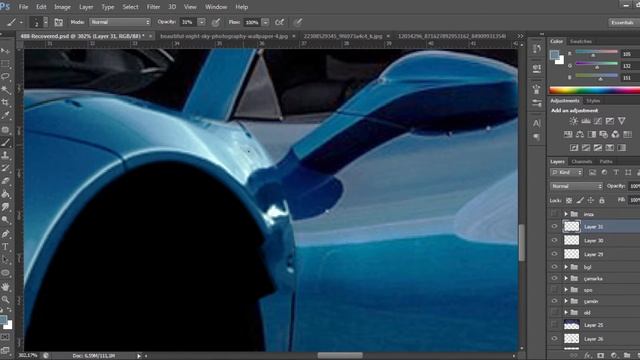Viewport: 640px width, 360px height.
Task: Click the foreground color swatch in Color panel
Action: tap(554, 55)
